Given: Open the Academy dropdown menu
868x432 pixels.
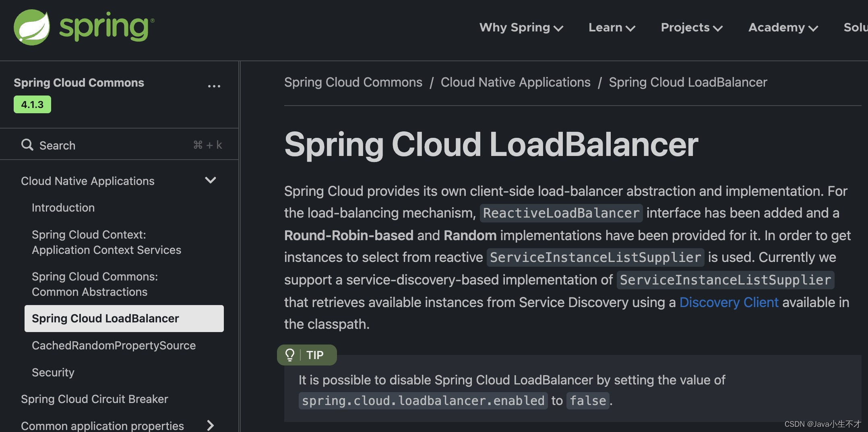Looking at the screenshot, I should [x=783, y=27].
